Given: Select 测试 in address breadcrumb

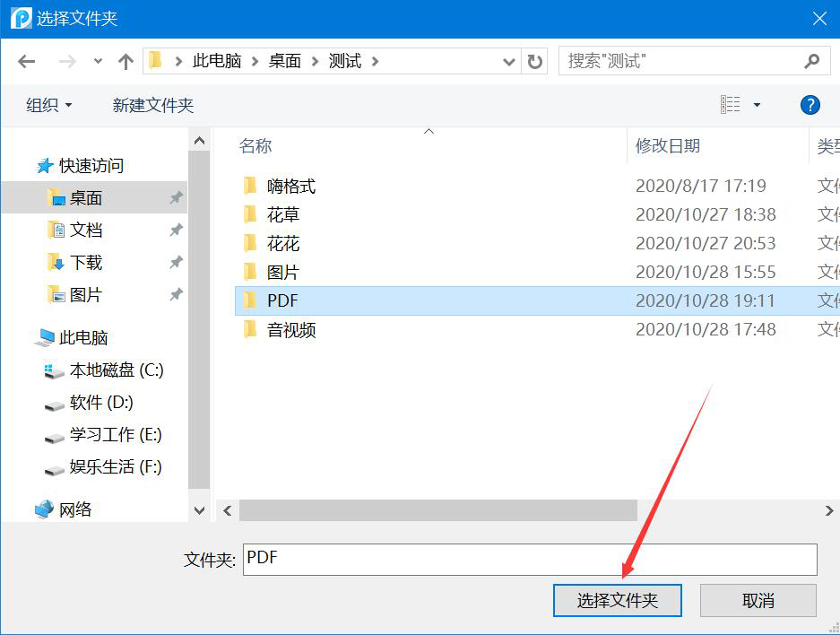Looking at the screenshot, I should click(x=345, y=61).
